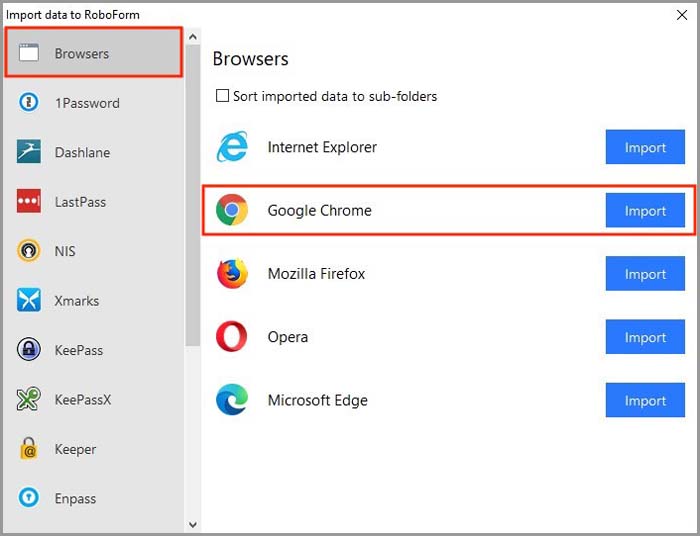
Task: Import from Internet Explorer
Action: (x=645, y=147)
